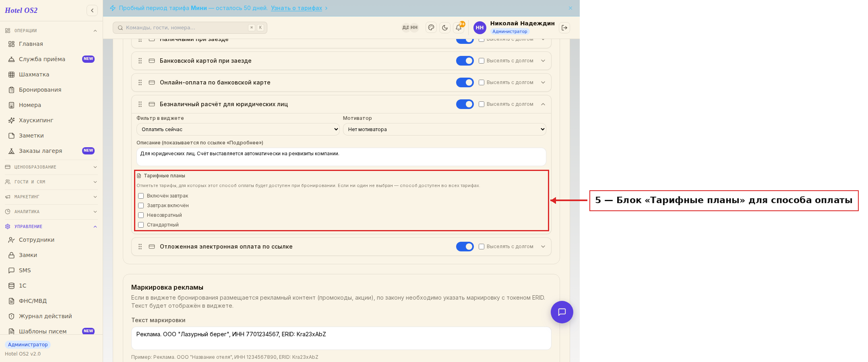Check the Завтрак включён tariff
The height and width of the screenshot is (362, 868).
coord(141,206)
